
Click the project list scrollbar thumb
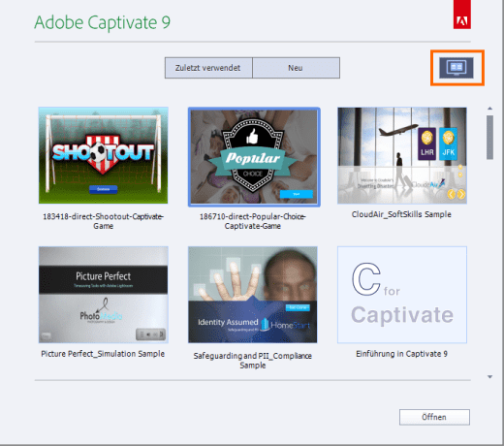click(x=489, y=137)
